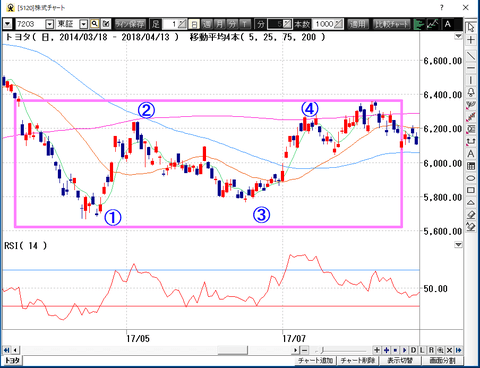Toggle the L button in bottom bar
The image size is (480, 368).
pos(422,350)
